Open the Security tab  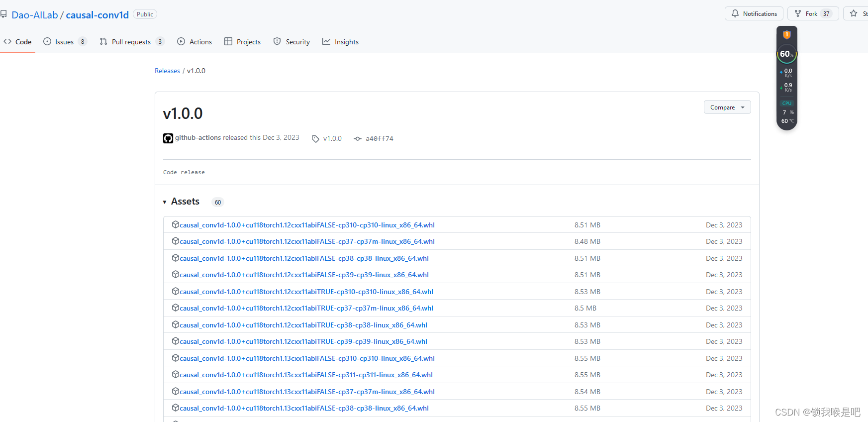click(x=291, y=42)
